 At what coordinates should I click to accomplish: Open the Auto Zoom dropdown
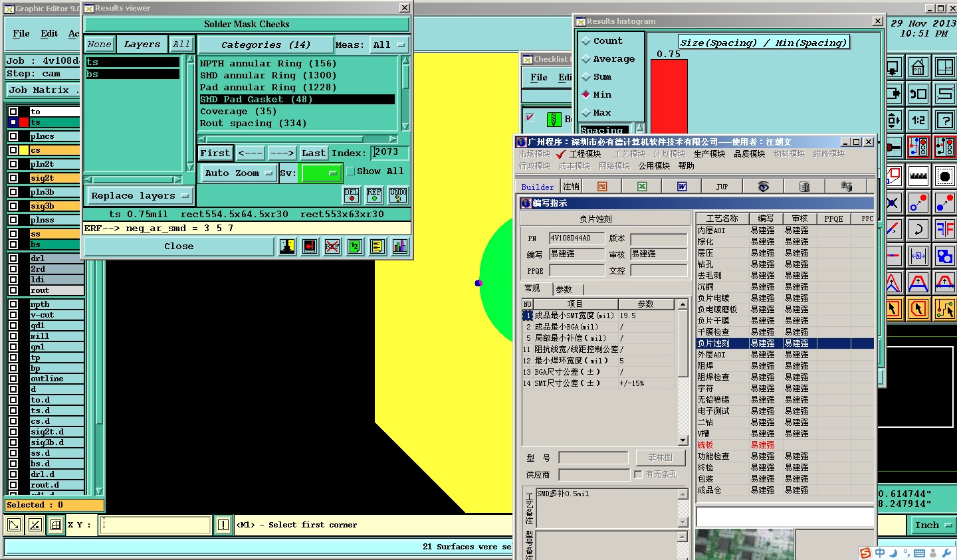pos(239,173)
